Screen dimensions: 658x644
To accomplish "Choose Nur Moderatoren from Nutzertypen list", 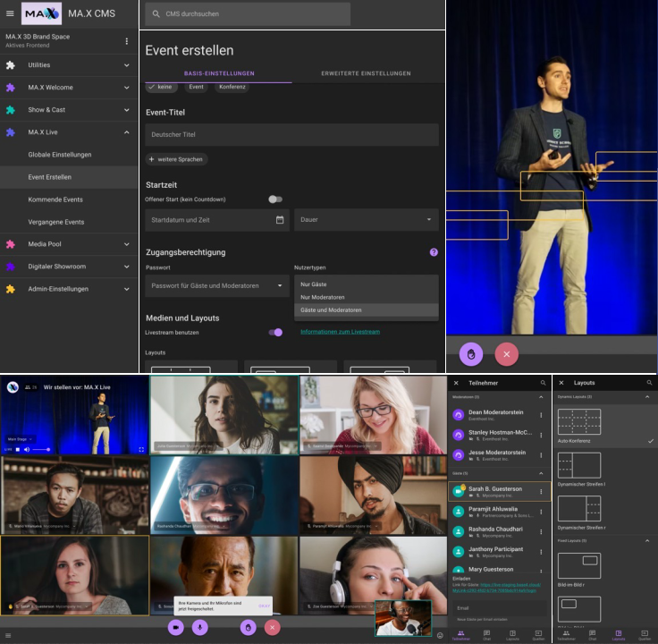I will 323,297.
